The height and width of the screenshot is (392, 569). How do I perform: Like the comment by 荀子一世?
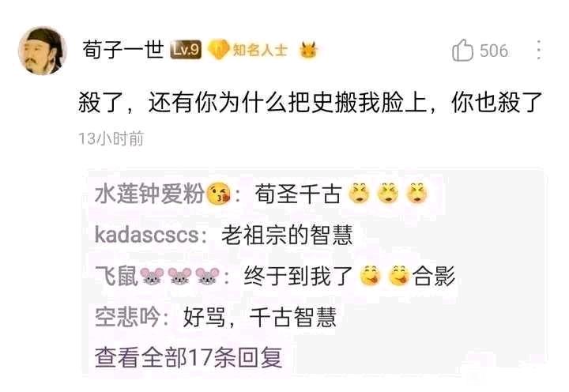[x=462, y=51]
